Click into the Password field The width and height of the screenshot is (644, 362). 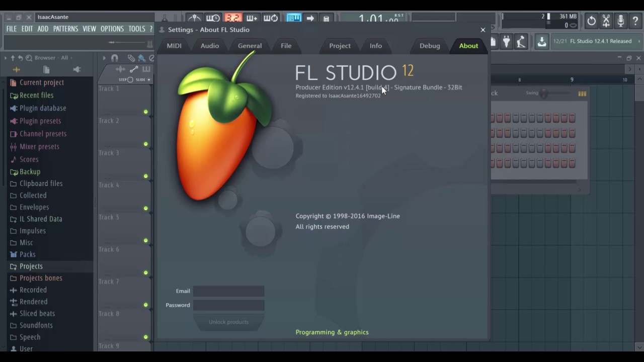click(229, 305)
